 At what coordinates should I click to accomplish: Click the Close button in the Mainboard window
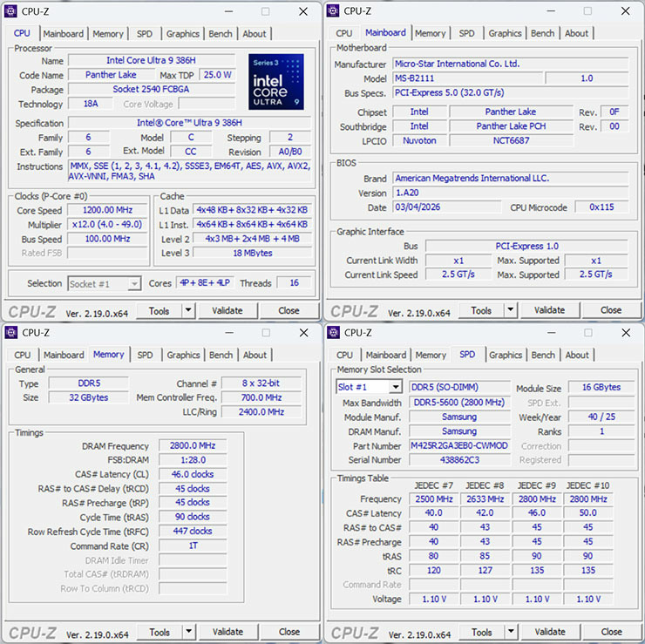point(611,309)
